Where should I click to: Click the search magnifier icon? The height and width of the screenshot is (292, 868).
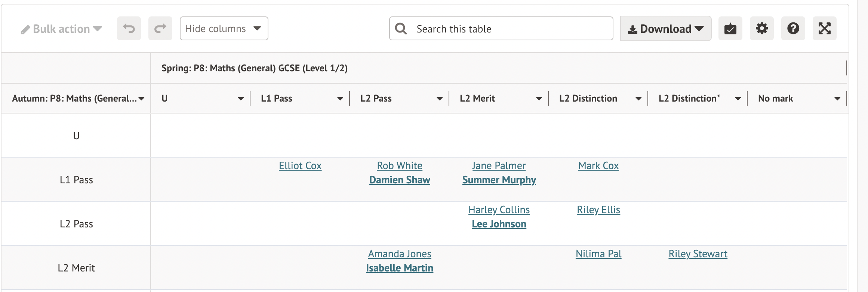(x=401, y=29)
